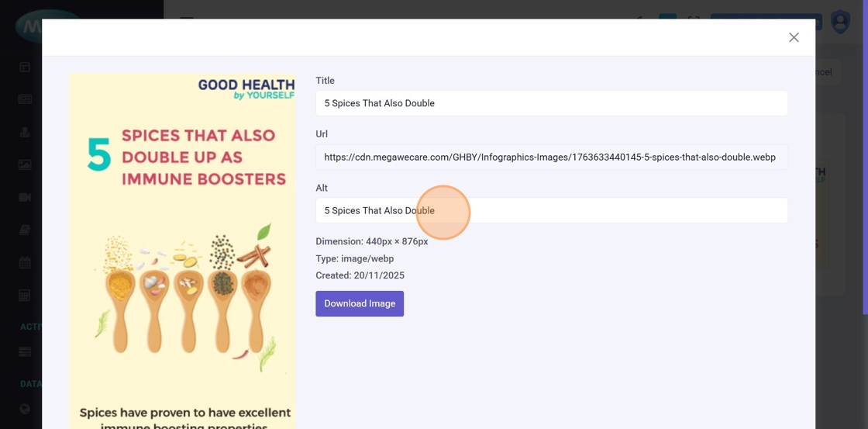The width and height of the screenshot is (868, 429).
Task: Open the stacked documents sidebar icon
Action: click(x=25, y=230)
